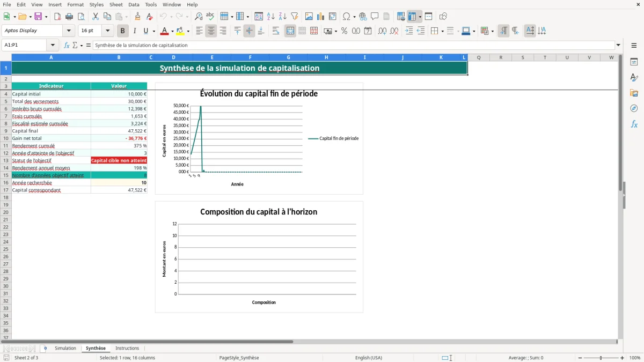The image size is (644, 362).
Task: Open the Sheet menu
Action: (116, 4)
